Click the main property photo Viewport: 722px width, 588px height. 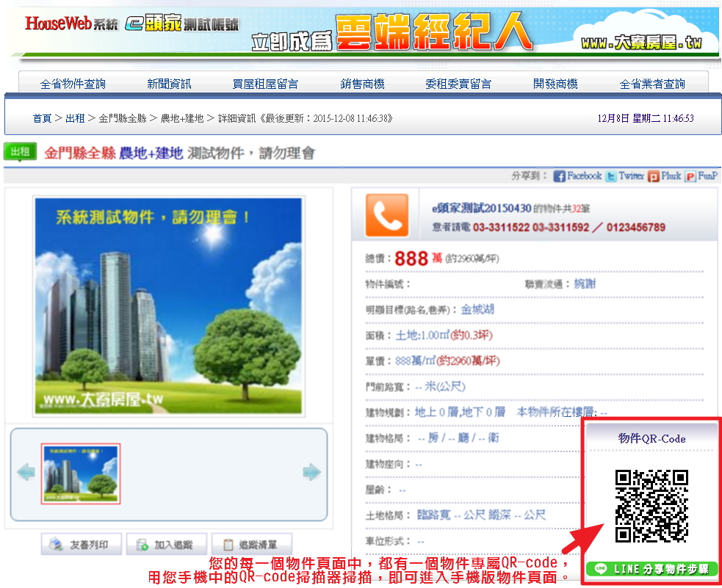[x=168, y=306]
